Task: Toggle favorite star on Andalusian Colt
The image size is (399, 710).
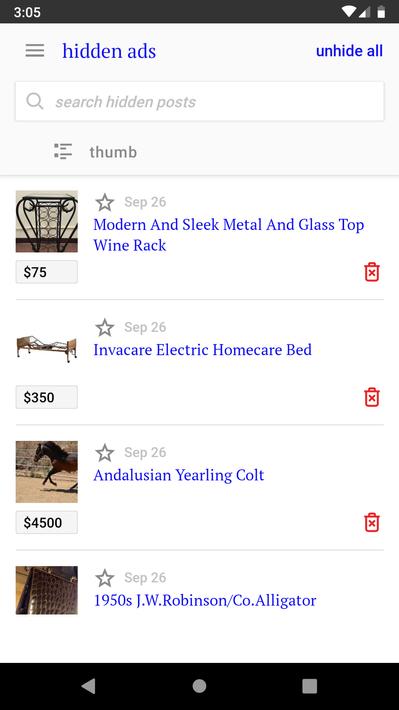Action: [x=105, y=452]
